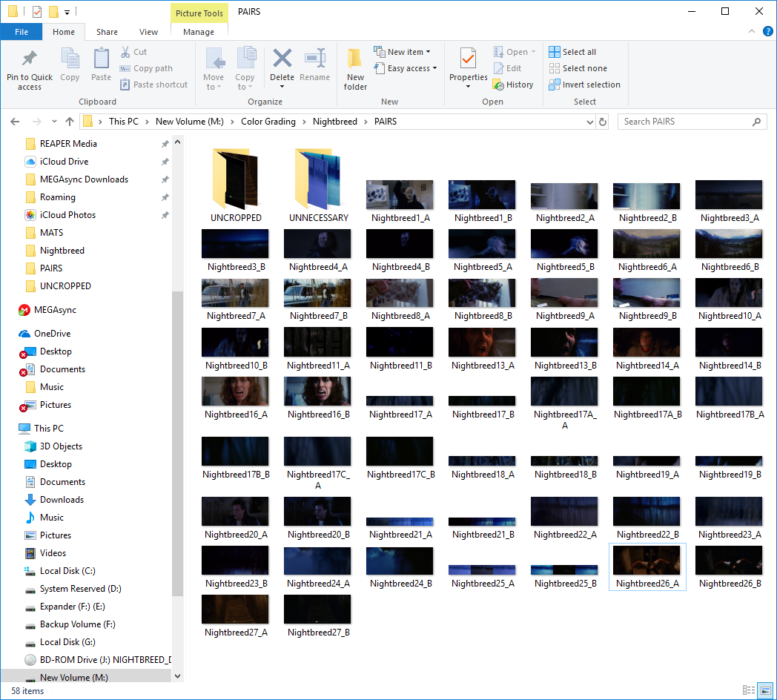Open file History
The image size is (777, 700).
513,85
